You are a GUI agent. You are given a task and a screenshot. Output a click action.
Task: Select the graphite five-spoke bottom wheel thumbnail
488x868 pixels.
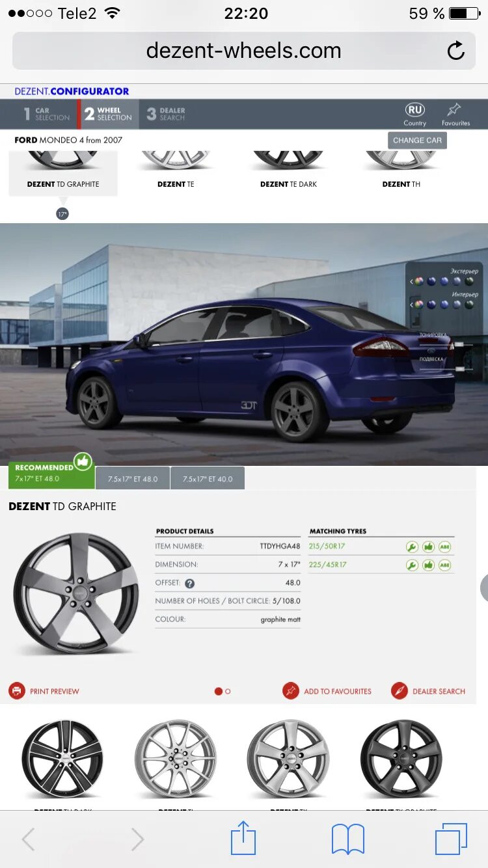click(x=401, y=759)
